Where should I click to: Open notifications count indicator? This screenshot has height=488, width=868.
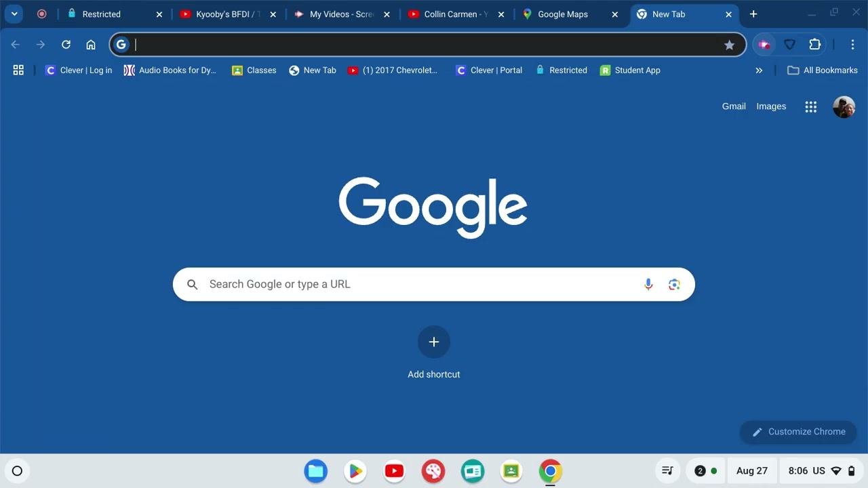tap(706, 471)
